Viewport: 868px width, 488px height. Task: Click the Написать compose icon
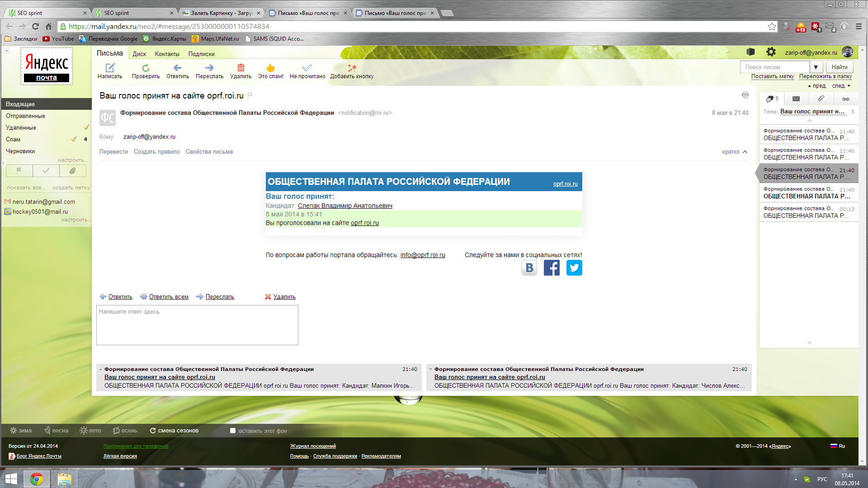click(x=110, y=68)
